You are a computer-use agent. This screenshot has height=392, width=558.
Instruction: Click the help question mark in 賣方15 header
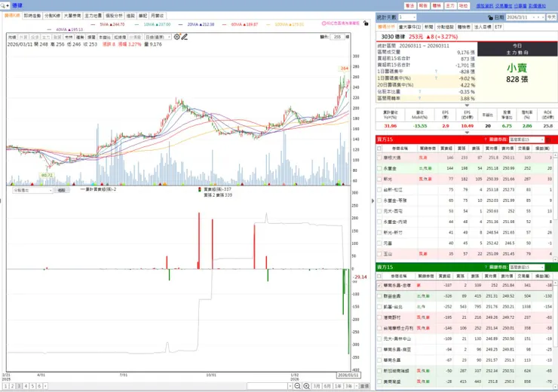pos(486,267)
